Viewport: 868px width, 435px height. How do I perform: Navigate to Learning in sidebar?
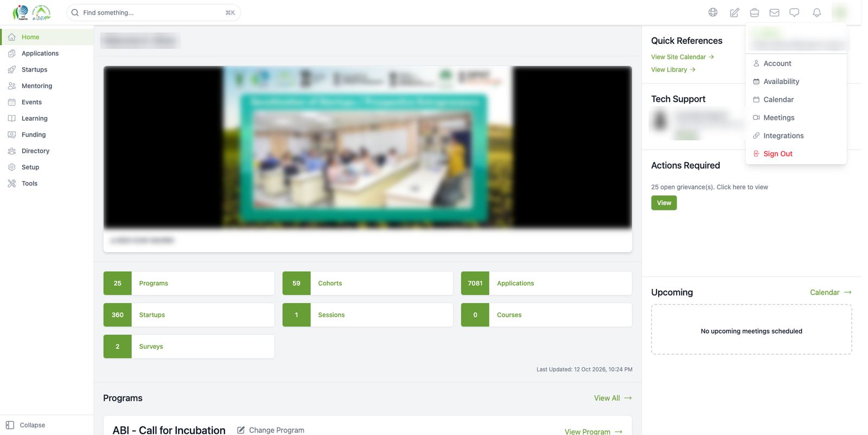pos(47,118)
